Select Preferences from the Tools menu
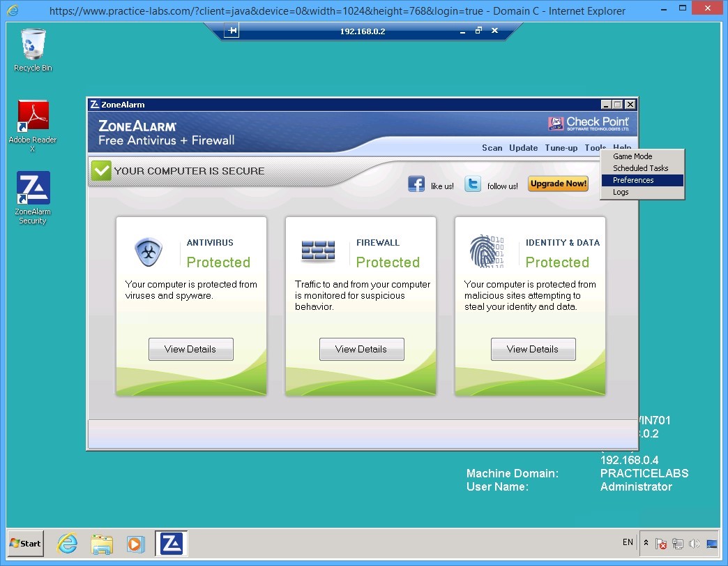This screenshot has width=728, height=566. pos(632,180)
